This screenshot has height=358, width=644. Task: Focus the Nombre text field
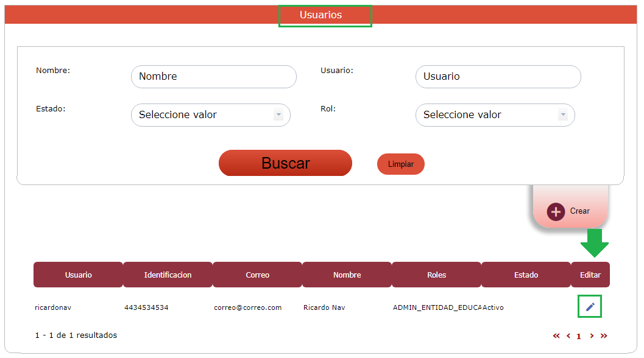pos(213,77)
